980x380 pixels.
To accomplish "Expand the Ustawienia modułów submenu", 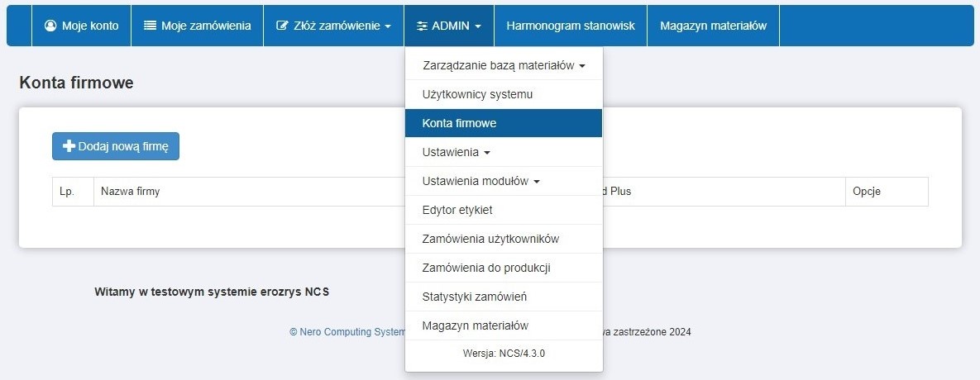I will (x=536, y=182).
